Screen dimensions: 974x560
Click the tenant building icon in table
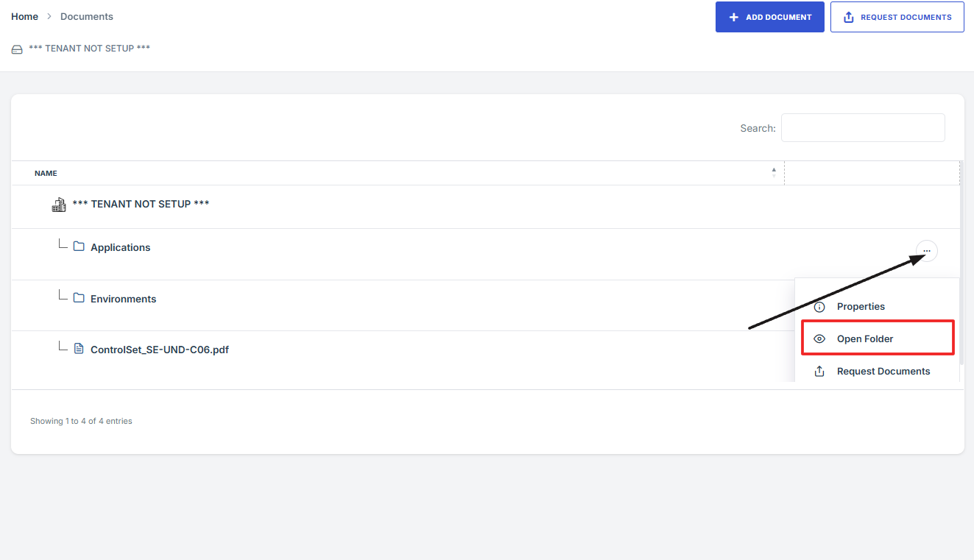tap(59, 205)
